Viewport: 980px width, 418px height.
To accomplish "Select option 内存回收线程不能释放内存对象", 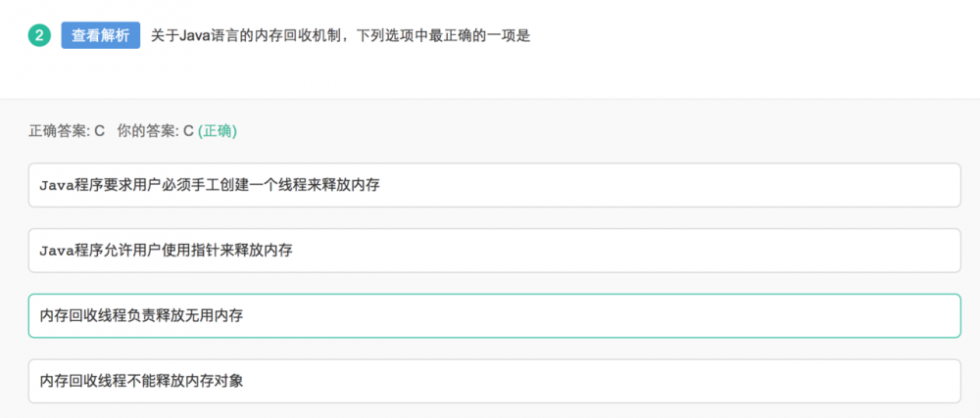I will (494, 381).
